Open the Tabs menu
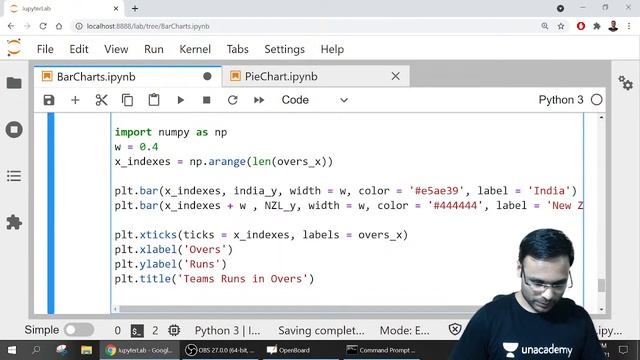 pyautogui.click(x=238, y=49)
